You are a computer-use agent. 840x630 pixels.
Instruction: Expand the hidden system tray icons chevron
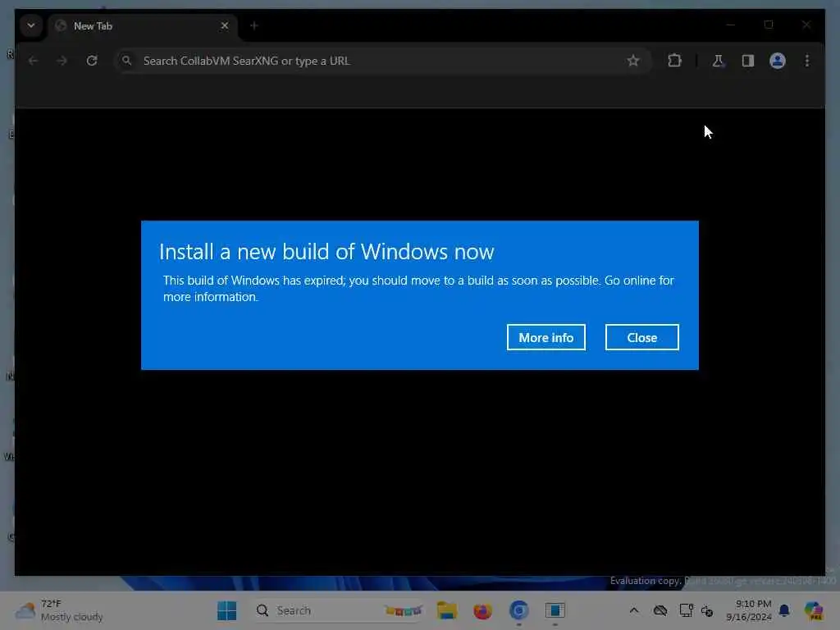634,610
